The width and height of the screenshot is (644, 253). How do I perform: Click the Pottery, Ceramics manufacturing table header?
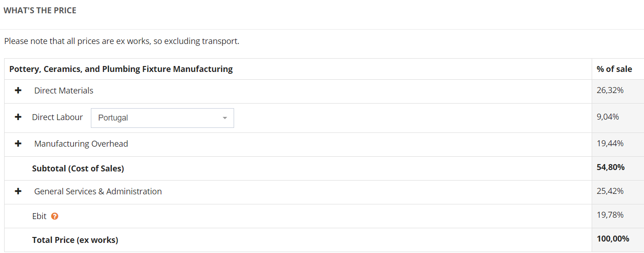tap(121, 69)
